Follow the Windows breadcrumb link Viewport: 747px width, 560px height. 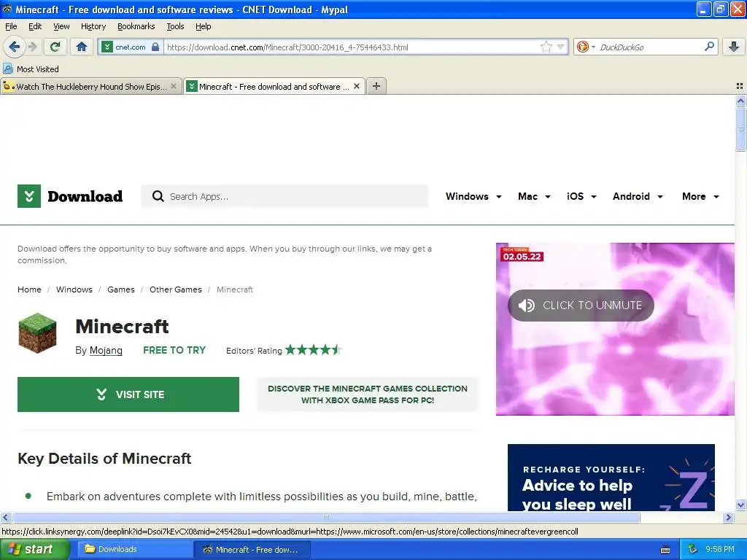point(74,289)
